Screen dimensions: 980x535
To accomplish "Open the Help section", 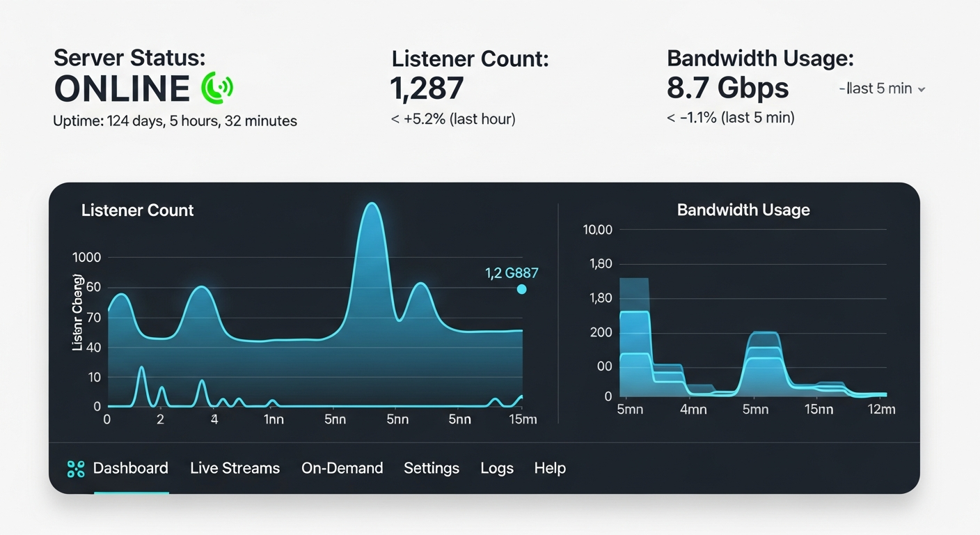I will [x=549, y=468].
